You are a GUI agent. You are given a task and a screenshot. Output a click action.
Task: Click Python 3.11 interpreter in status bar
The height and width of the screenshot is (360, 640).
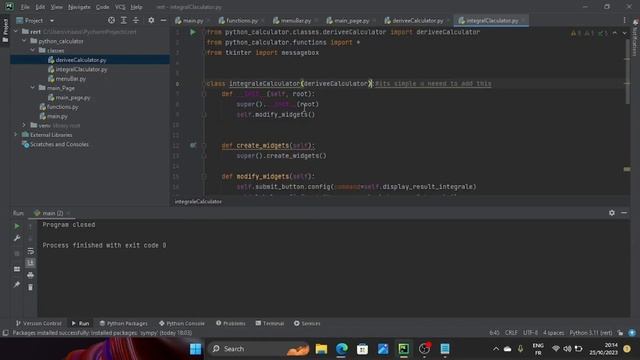click(591, 333)
